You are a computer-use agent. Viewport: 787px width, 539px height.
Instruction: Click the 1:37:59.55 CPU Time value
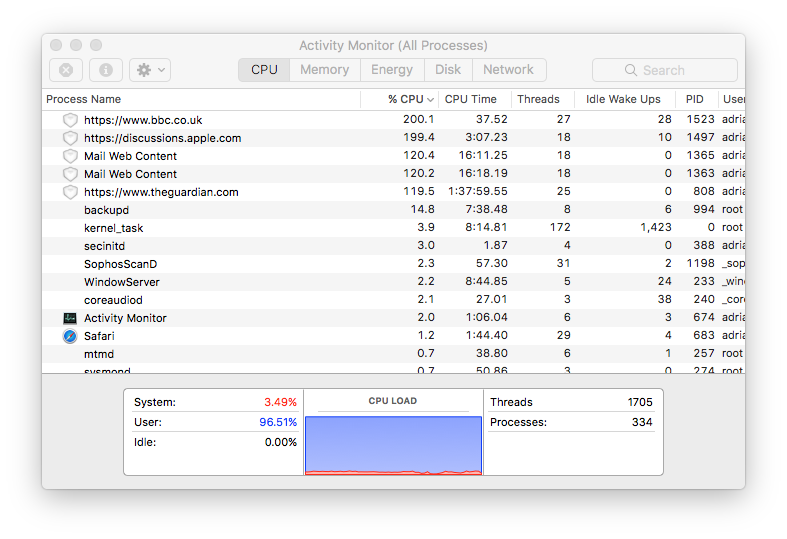[x=478, y=192]
